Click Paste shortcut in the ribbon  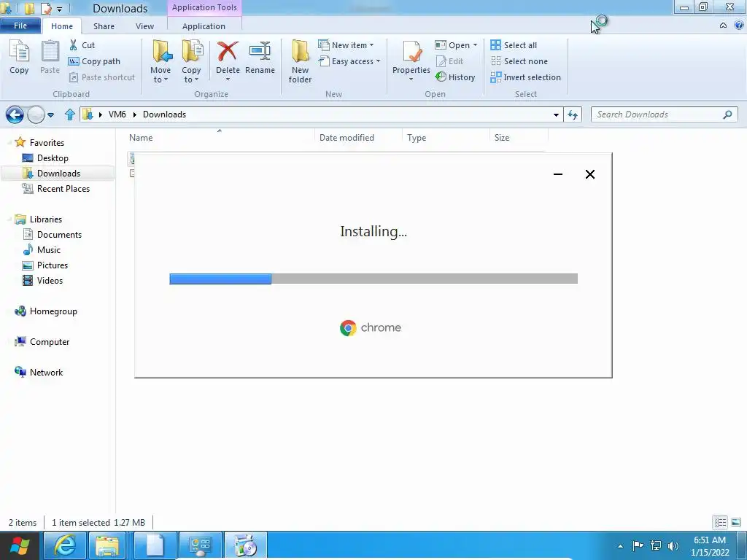pos(102,77)
